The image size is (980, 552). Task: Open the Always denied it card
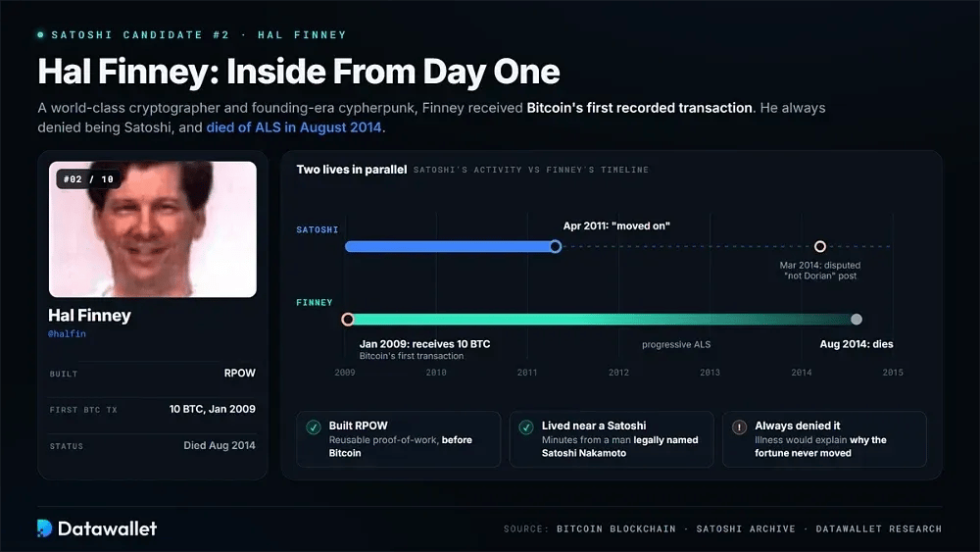click(824, 439)
